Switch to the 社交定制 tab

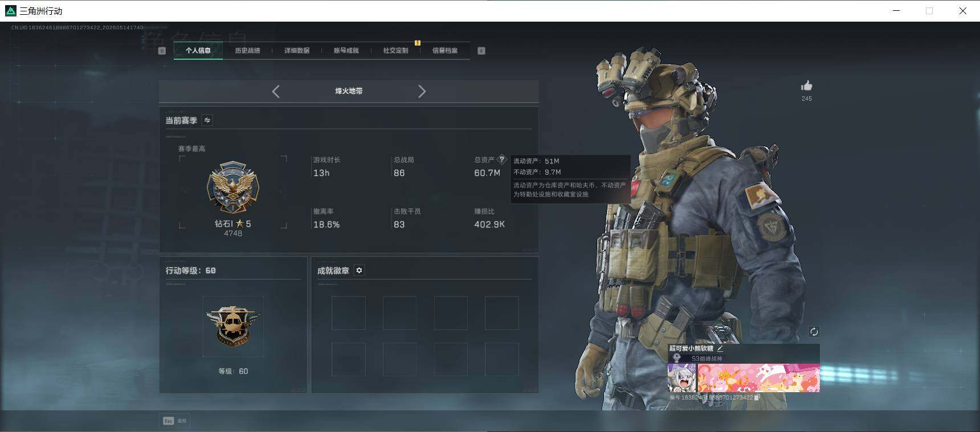(x=395, y=51)
